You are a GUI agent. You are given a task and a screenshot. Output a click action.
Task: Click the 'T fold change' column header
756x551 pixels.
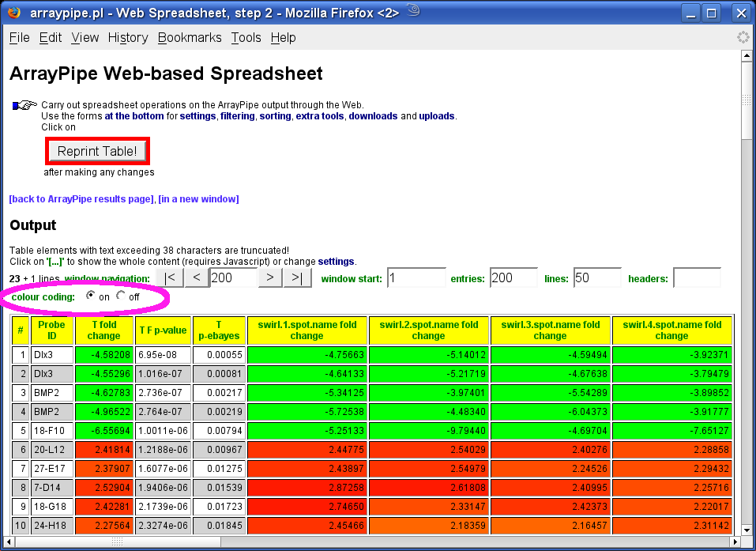click(104, 330)
